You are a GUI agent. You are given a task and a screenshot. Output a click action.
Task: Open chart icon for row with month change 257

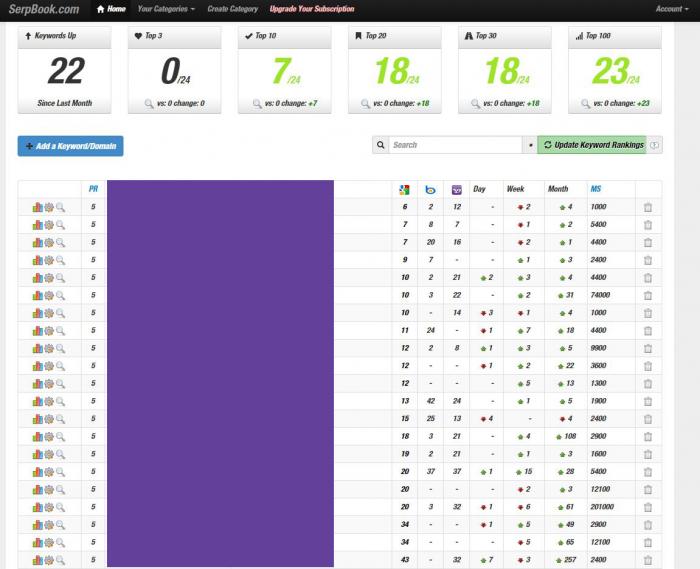tap(38, 560)
